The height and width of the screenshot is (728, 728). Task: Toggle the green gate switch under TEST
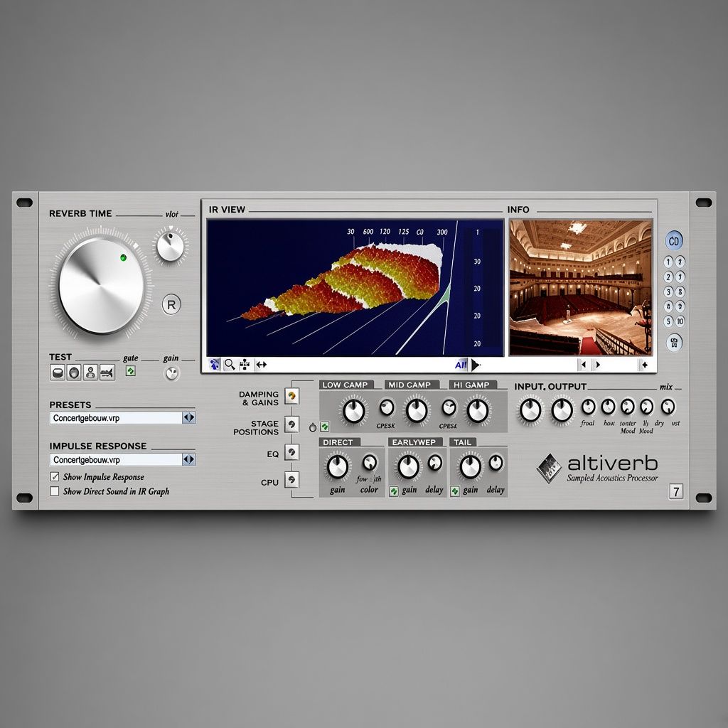(x=131, y=371)
